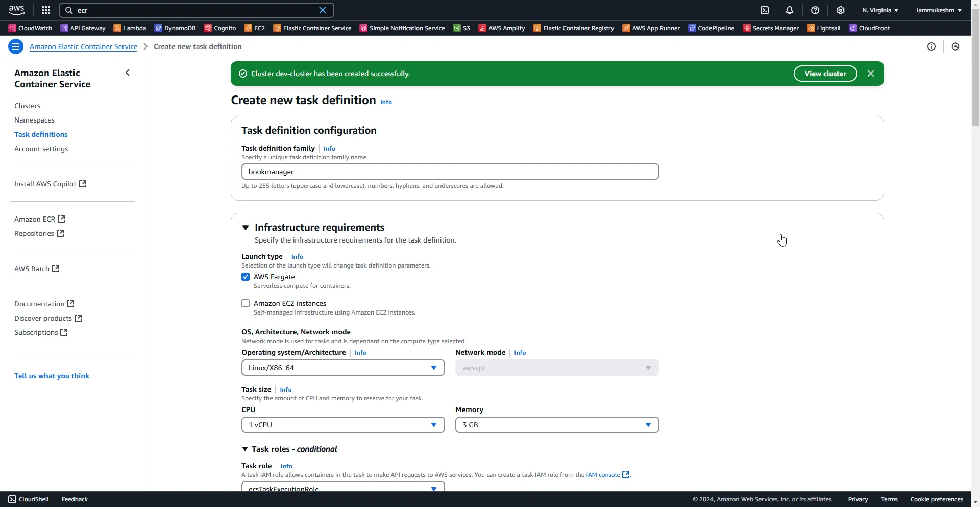980x507 pixels.
Task: Click the View cluster button
Action: [825, 73]
